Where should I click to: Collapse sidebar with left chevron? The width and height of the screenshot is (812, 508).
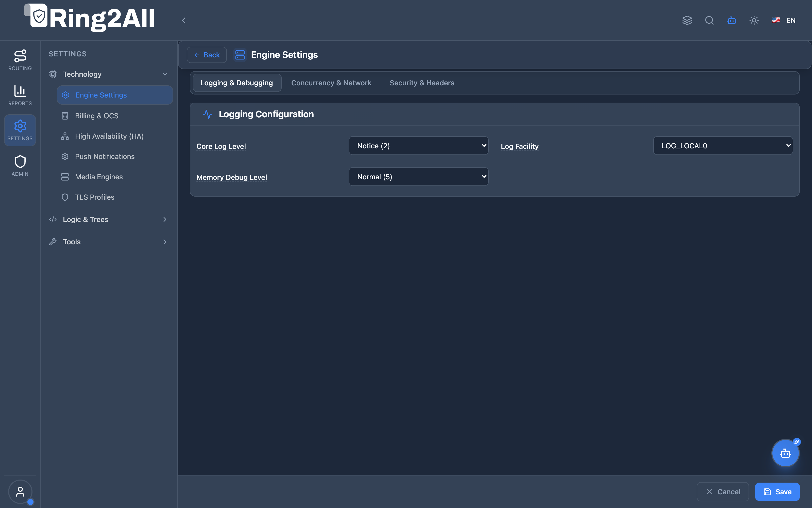[183, 20]
